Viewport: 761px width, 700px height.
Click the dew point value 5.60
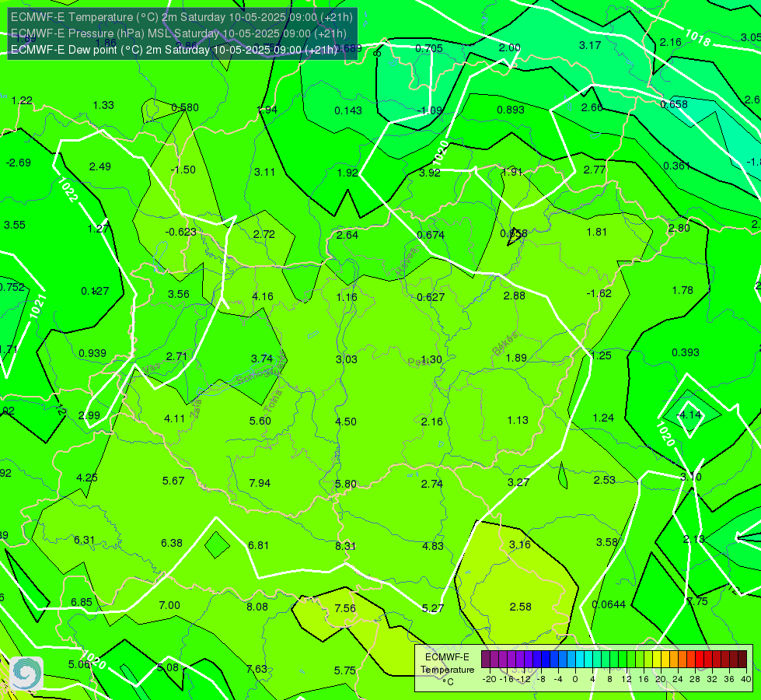coord(260,421)
